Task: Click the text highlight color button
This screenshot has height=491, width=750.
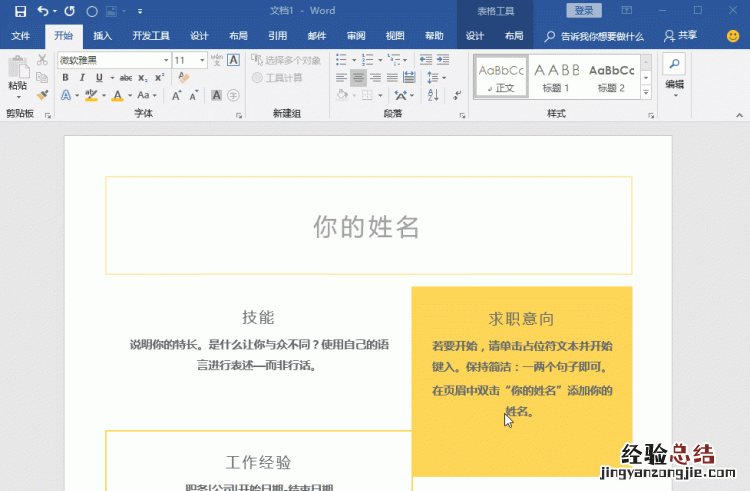Action: tap(91, 95)
